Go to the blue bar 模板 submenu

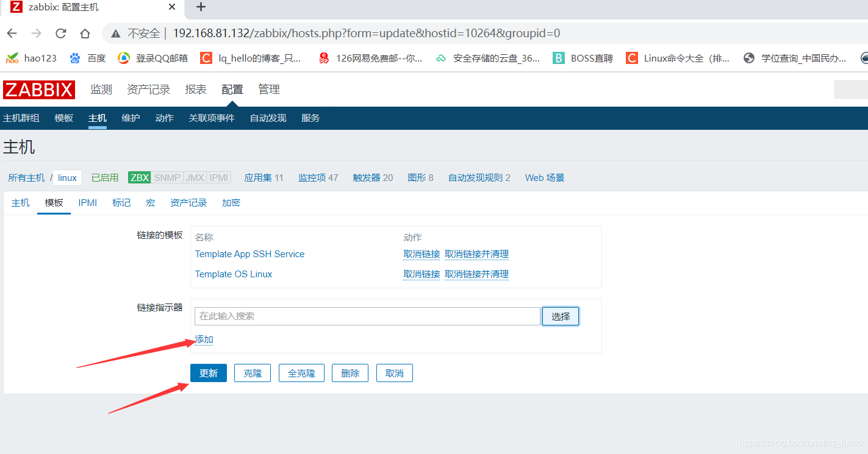click(64, 118)
